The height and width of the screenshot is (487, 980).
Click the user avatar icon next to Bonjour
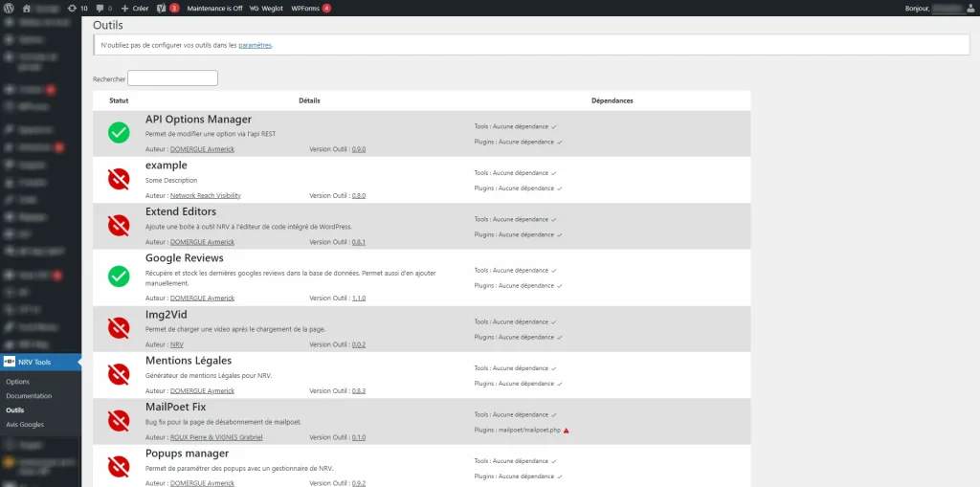pos(970,8)
